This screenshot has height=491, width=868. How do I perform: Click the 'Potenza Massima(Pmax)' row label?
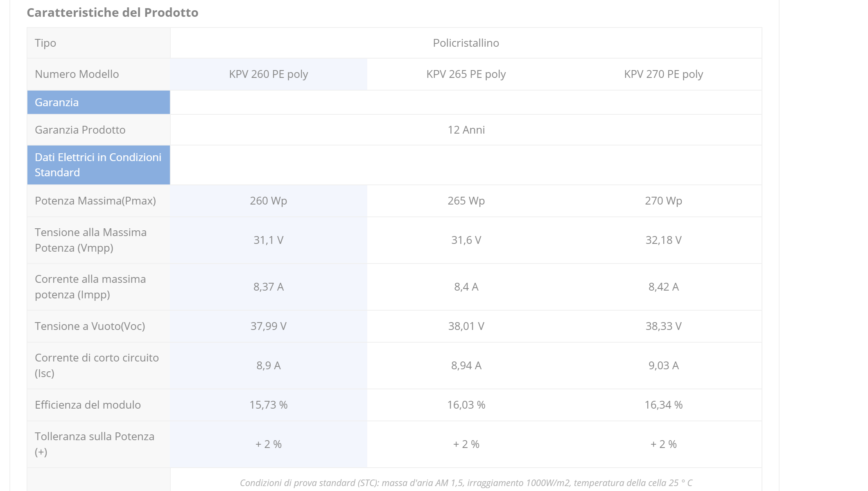95,201
